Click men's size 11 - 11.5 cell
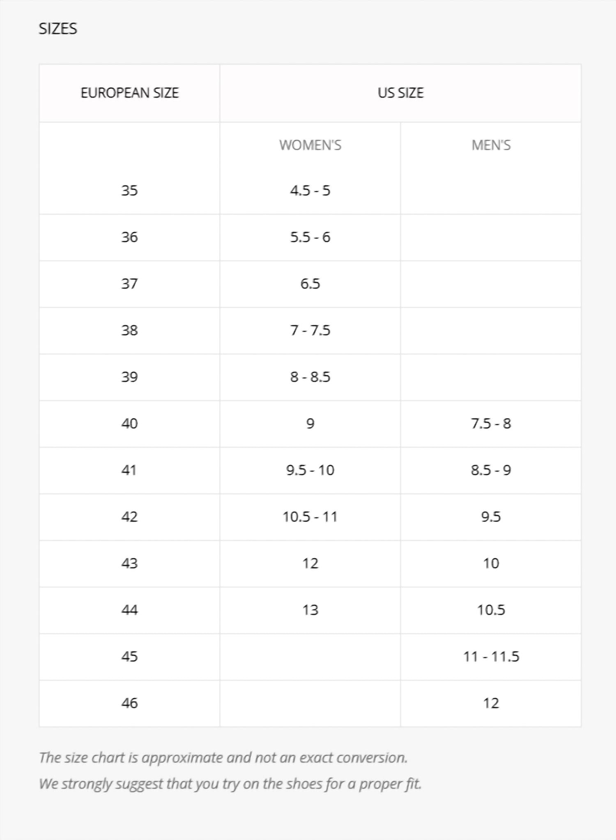This screenshot has width=616, height=840. 491,657
